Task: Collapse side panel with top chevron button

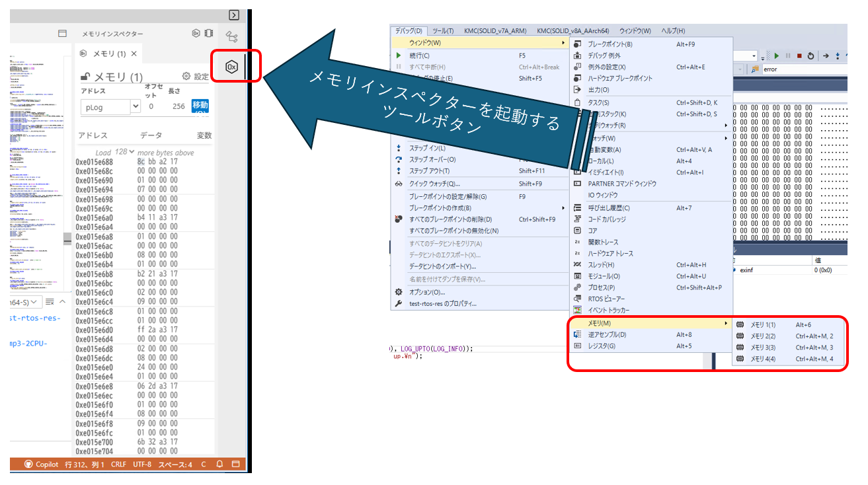Action: point(233,15)
